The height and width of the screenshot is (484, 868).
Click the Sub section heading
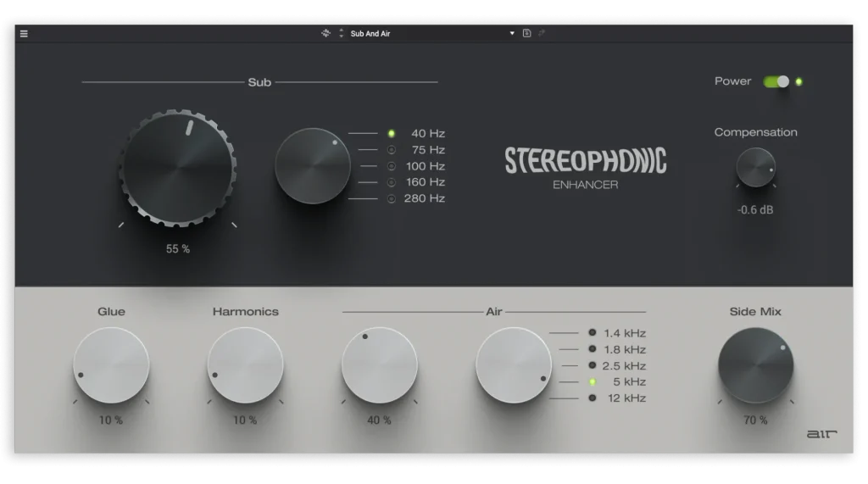coord(259,82)
